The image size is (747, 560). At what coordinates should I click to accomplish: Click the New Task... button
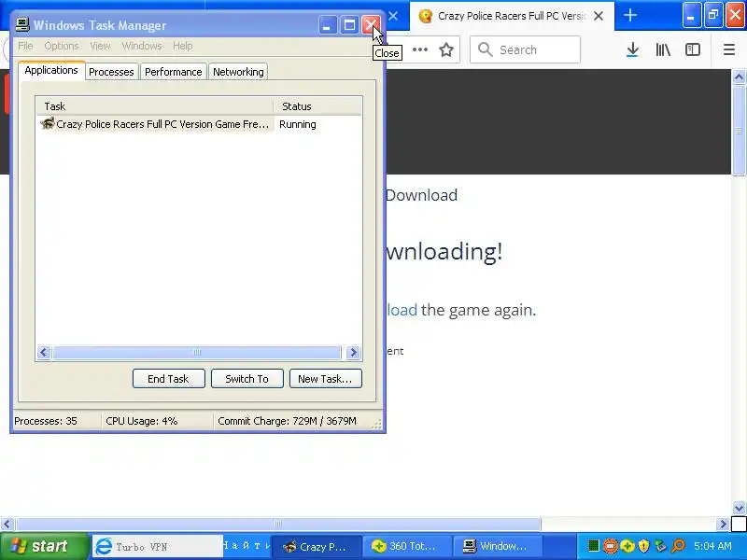(325, 379)
